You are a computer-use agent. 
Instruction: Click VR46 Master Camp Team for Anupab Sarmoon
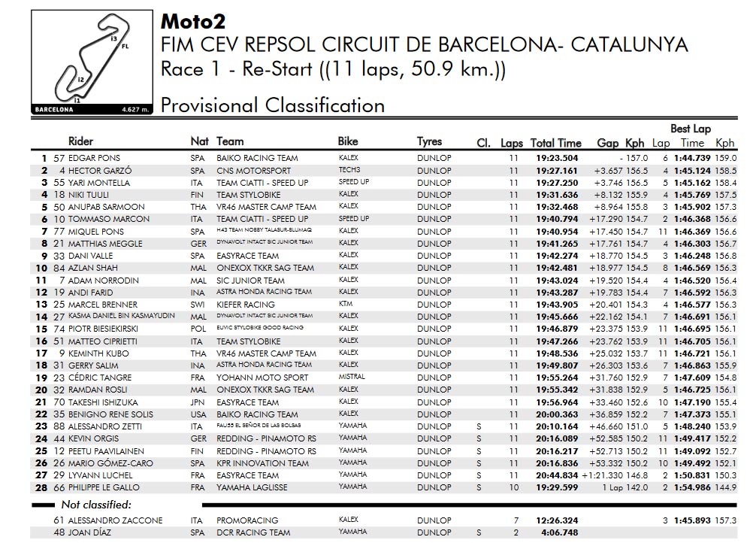[x=266, y=207]
